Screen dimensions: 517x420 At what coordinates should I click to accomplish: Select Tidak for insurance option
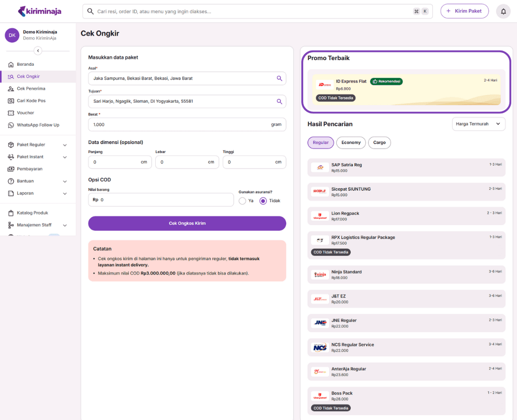pos(263,201)
